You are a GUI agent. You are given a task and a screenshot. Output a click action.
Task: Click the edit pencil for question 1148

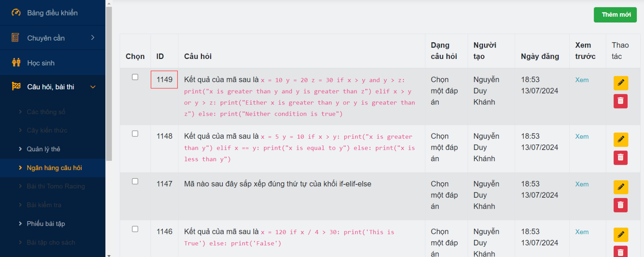621,139
